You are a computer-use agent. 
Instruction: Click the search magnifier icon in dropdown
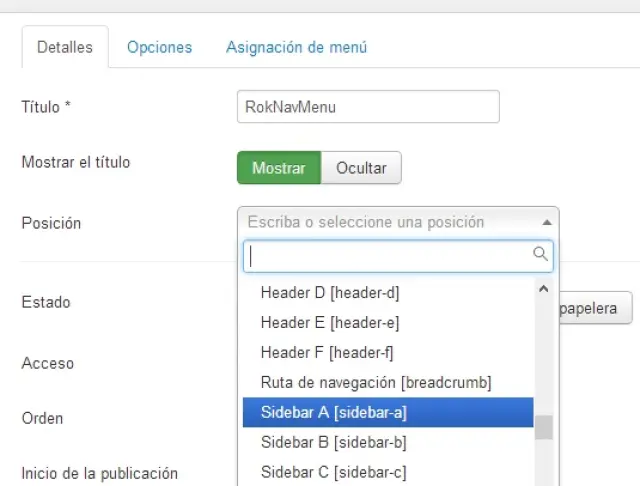tap(540, 255)
